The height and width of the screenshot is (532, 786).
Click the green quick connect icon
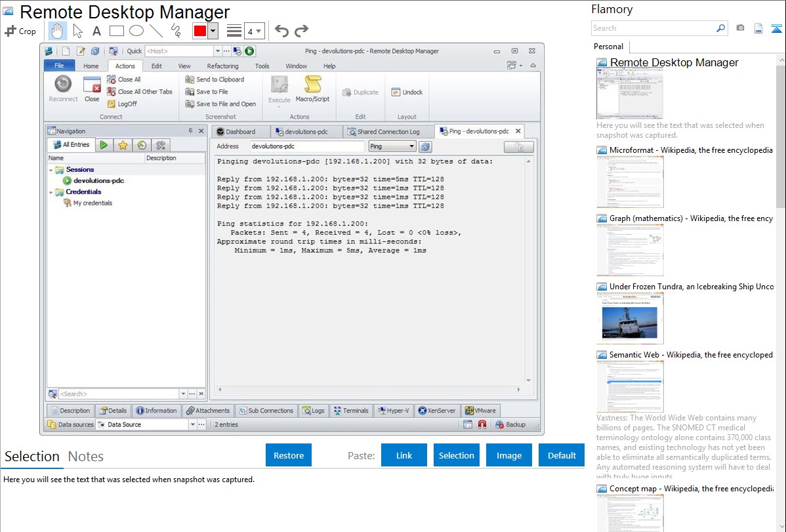(x=249, y=51)
